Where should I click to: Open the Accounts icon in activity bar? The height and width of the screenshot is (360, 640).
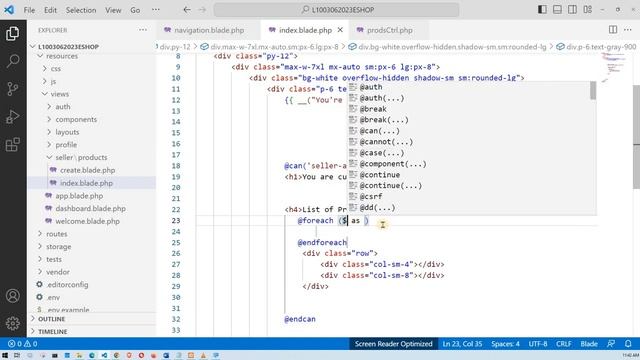(x=13, y=296)
